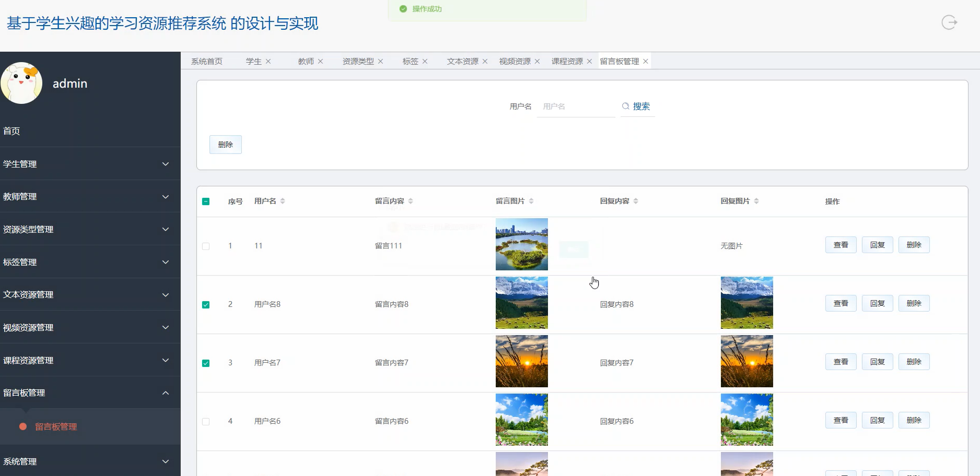Image resolution: width=980 pixels, height=476 pixels.
Task: Click the logout icon in header
Action: click(x=949, y=22)
